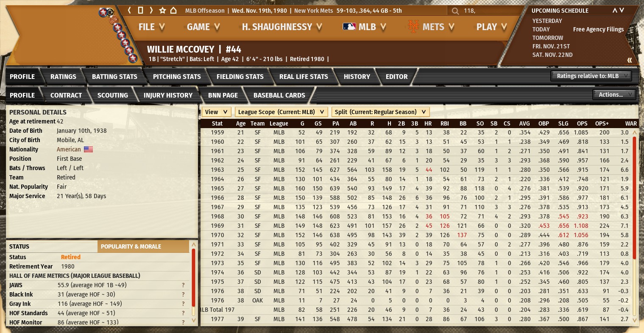Open the Actions... dropdown

pos(614,95)
